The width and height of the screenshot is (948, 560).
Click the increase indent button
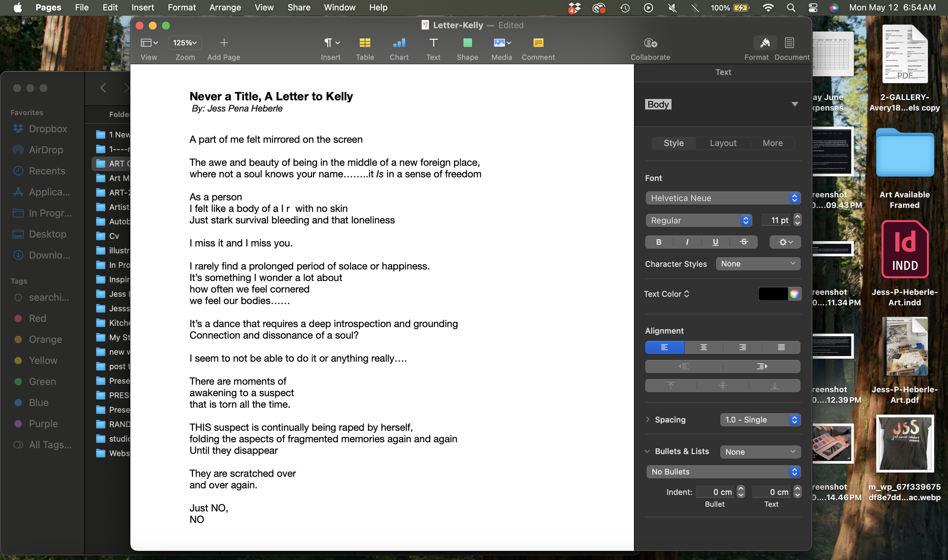pyautogui.click(x=761, y=366)
